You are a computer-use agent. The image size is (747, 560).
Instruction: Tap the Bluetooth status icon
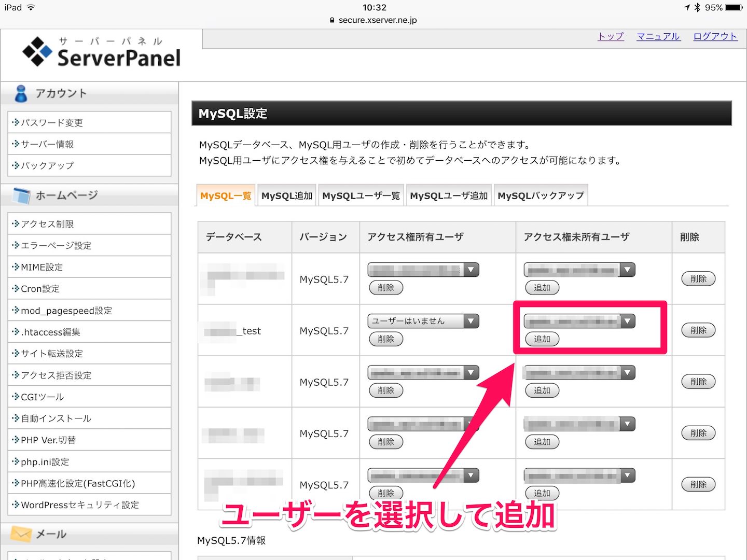697,7
